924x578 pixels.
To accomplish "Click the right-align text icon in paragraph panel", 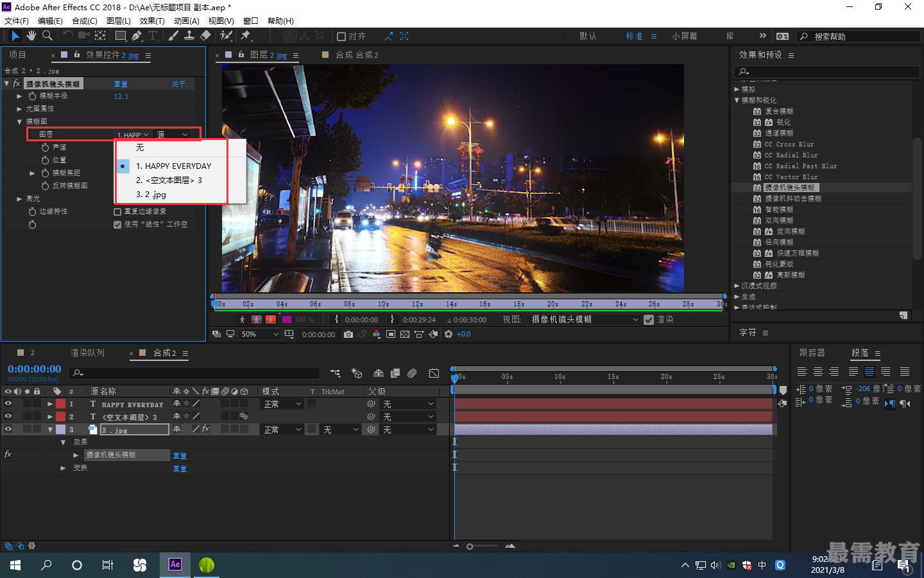I will click(834, 371).
